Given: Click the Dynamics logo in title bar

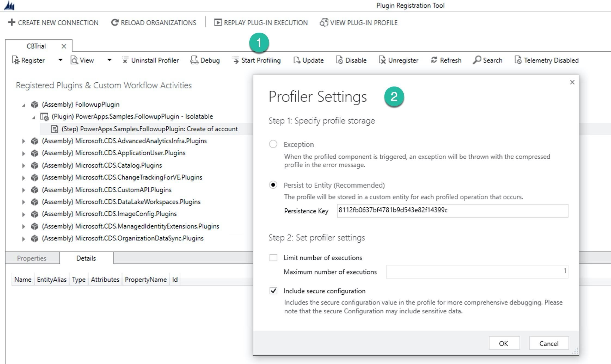Looking at the screenshot, I should 9,5.
